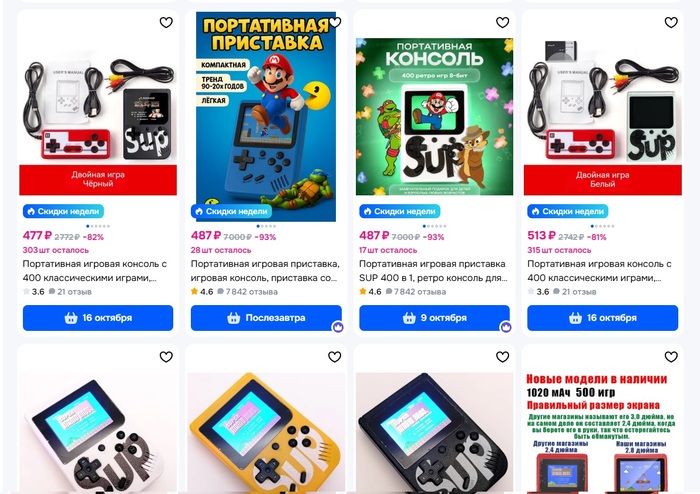Add black SUP console to favorites heart
The height and width of the screenshot is (494, 700).
[166, 22]
